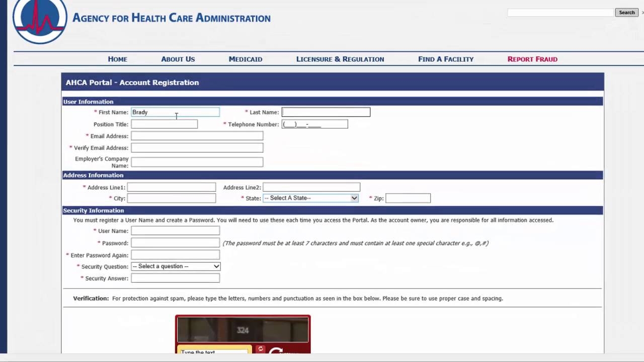Screen dimensions: 644x362
Task: Go to the About Us page
Action: point(178,59)
